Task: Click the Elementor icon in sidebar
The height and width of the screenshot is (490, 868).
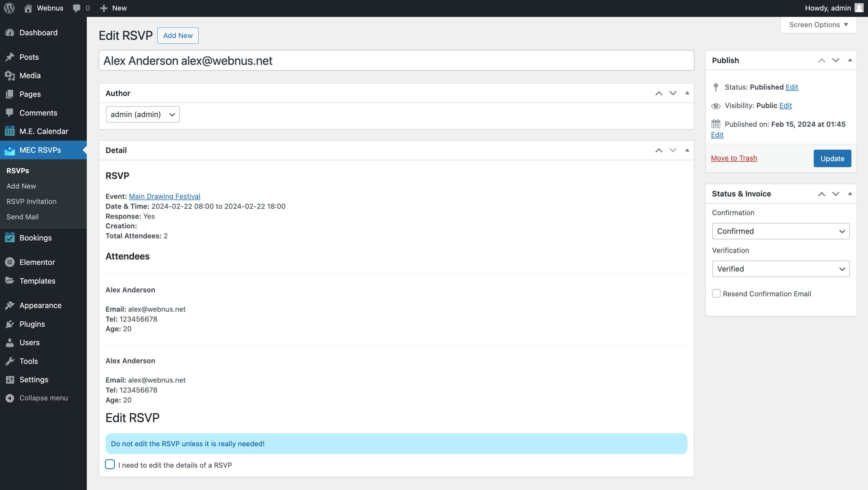Action: 10,262
